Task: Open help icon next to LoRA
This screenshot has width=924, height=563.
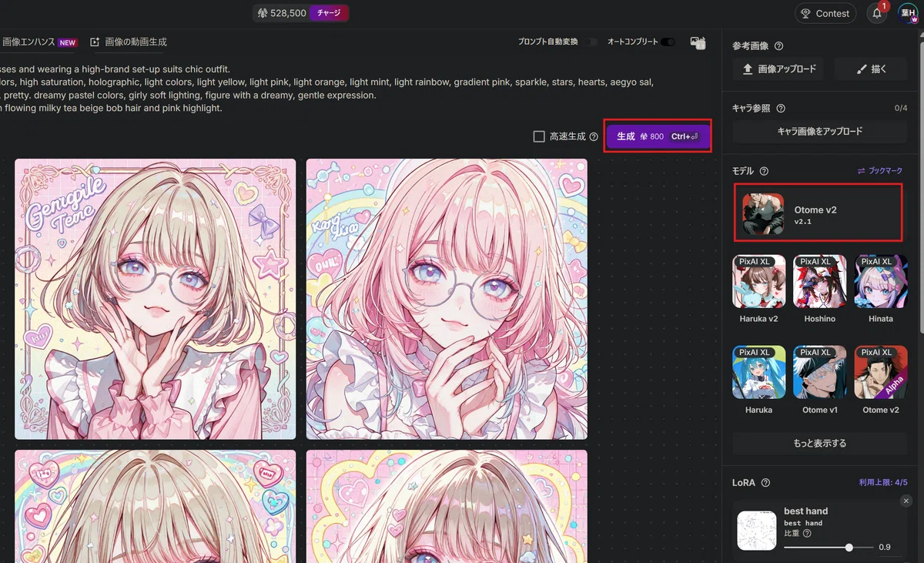Action: (765, 483)
